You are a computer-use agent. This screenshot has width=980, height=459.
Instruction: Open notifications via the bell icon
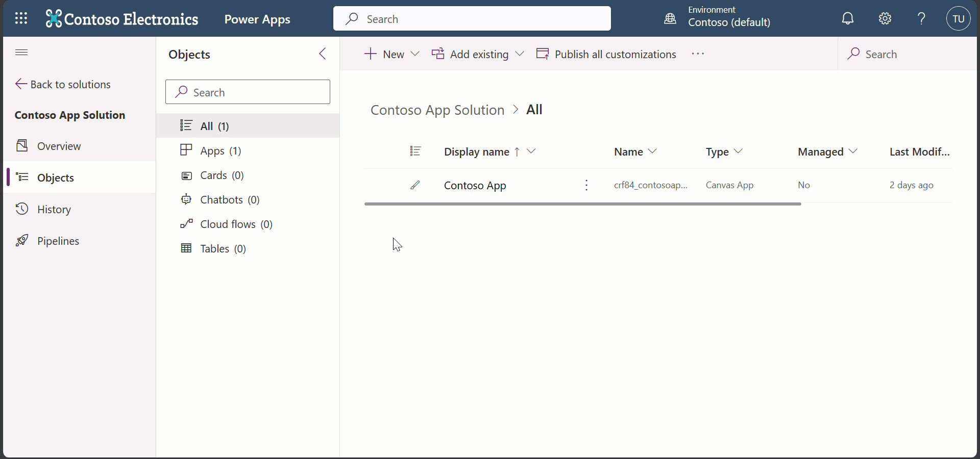847,18
